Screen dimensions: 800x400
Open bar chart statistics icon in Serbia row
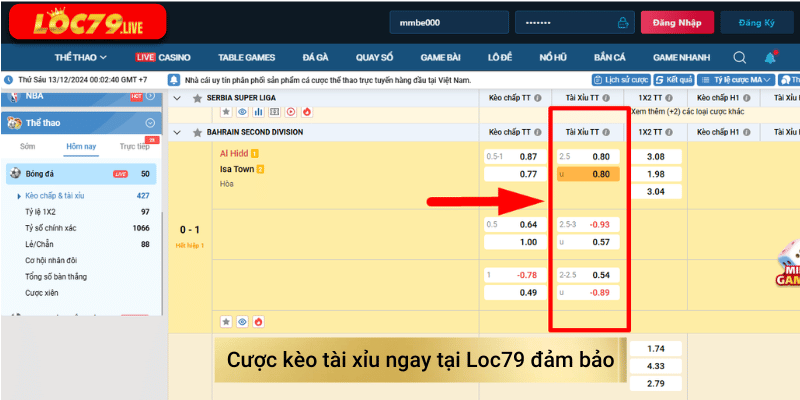[x=258, y=112]
